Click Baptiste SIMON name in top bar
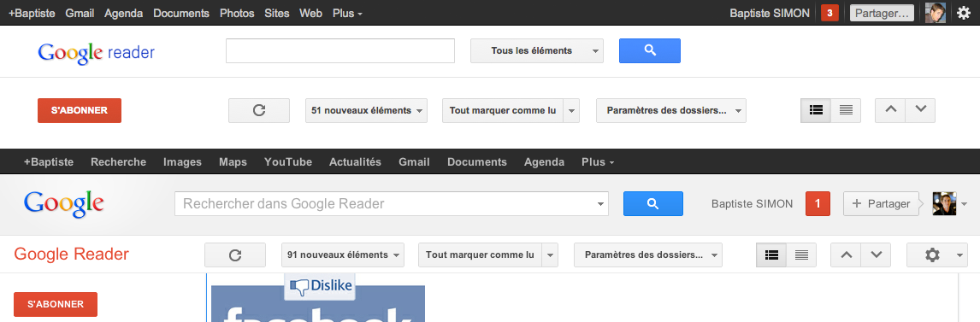980x322 pixels. 770,13
